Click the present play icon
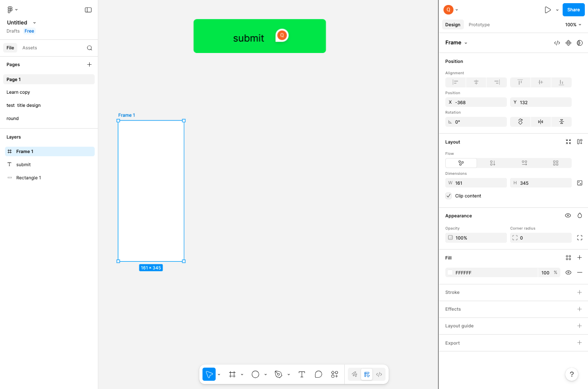 click(548, 10)
